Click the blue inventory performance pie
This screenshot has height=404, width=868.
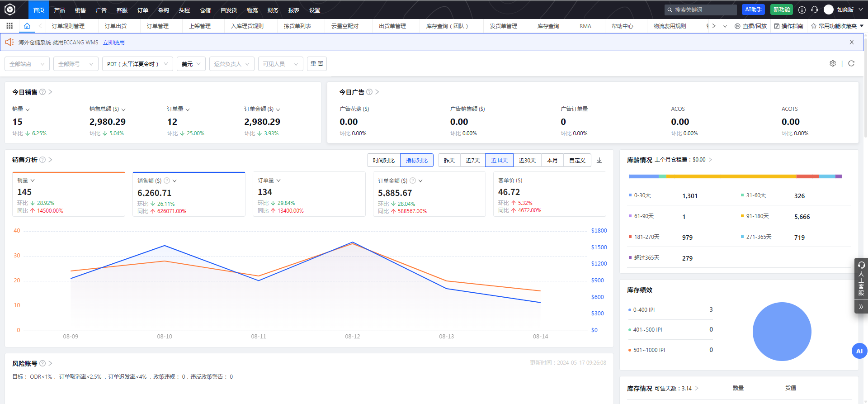coord(782,332)
